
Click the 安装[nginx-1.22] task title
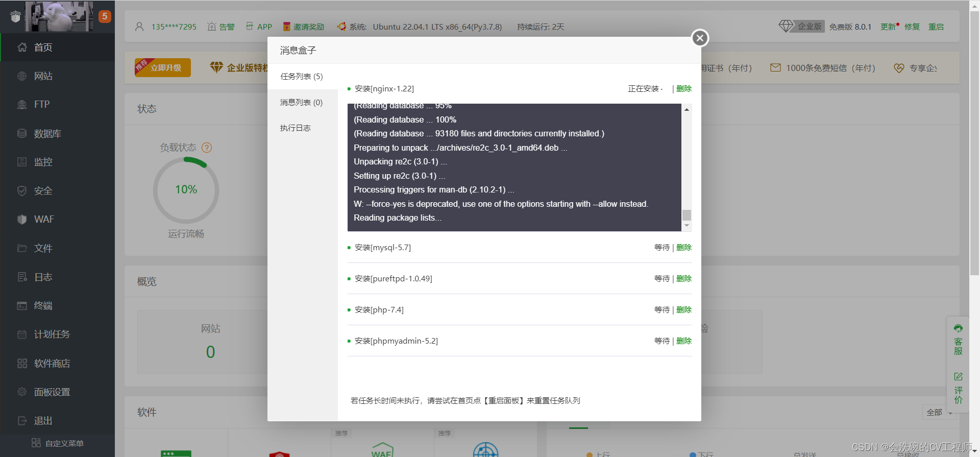384,89
